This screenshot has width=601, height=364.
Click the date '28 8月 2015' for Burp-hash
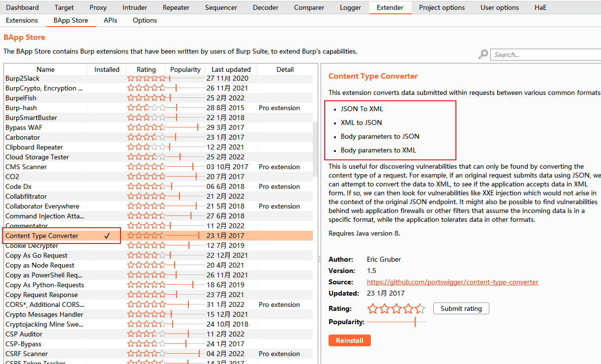[x=225, y=108]
